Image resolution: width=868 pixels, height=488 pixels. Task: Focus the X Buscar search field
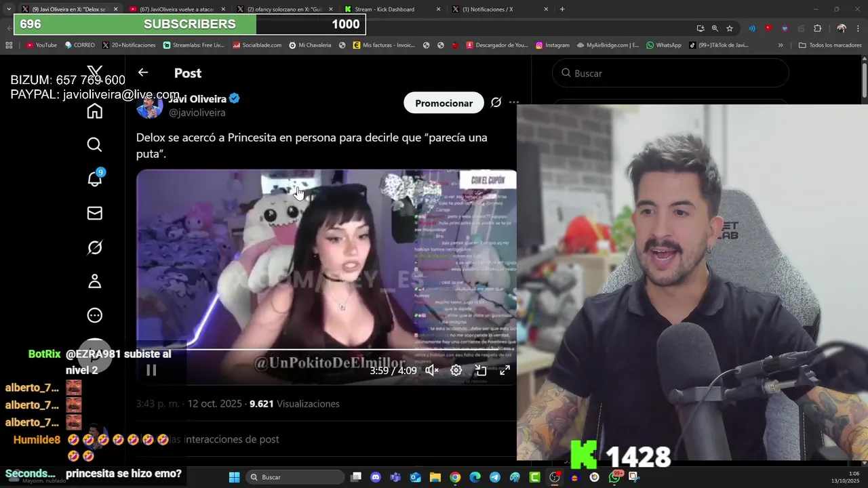click(x=671, y=73)
